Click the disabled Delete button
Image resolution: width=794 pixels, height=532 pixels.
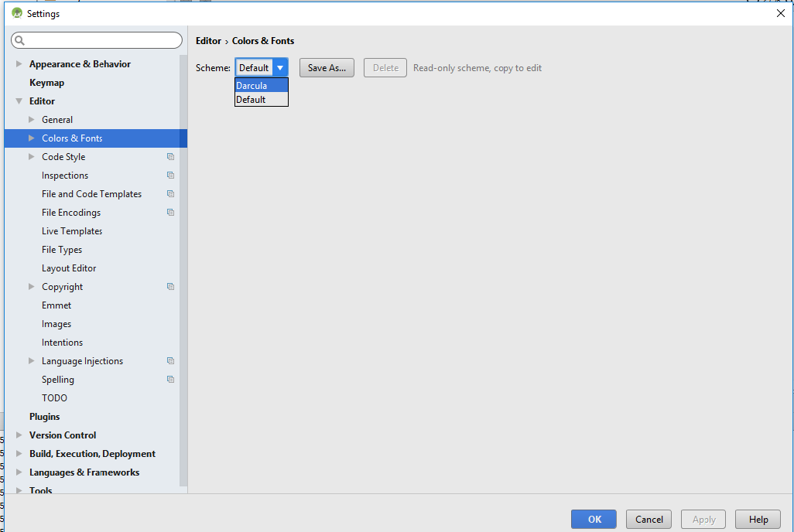(x=385, y=68)
